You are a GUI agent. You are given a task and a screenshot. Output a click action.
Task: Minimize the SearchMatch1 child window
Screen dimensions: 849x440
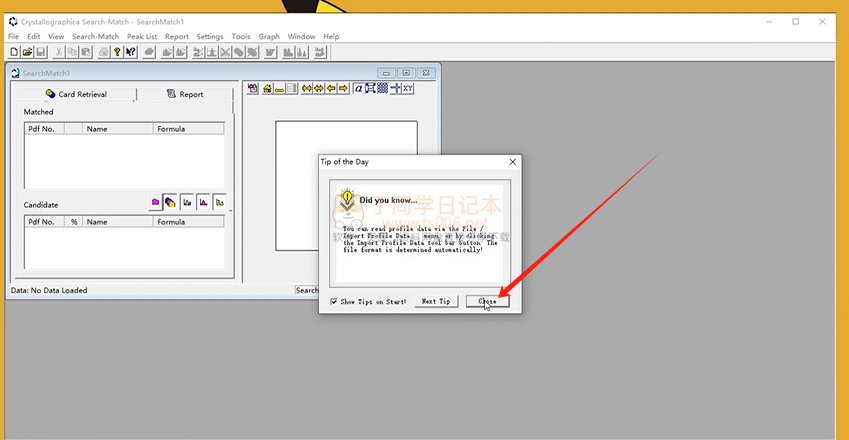(x=386, y=73)
